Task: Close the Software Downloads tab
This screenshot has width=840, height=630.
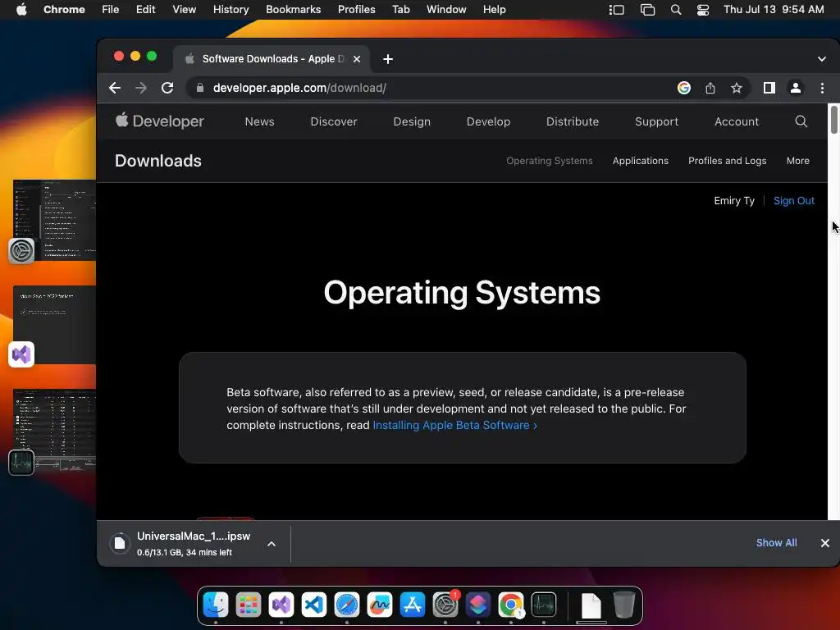Action: 357,59
